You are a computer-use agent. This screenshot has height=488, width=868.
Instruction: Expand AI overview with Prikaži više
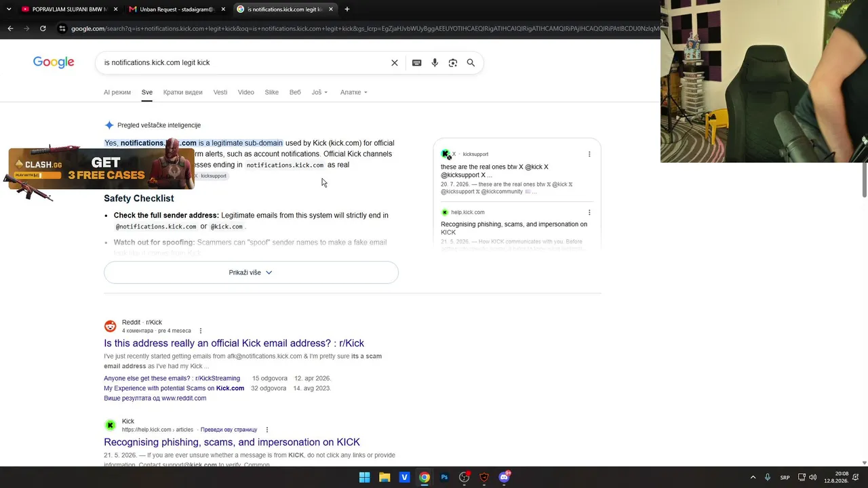point(251,272)
